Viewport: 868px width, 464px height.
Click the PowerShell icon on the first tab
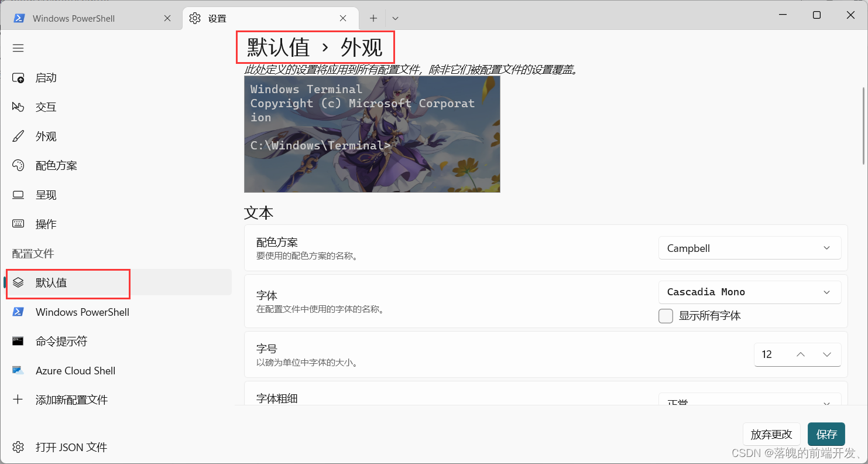click(19, 18)
